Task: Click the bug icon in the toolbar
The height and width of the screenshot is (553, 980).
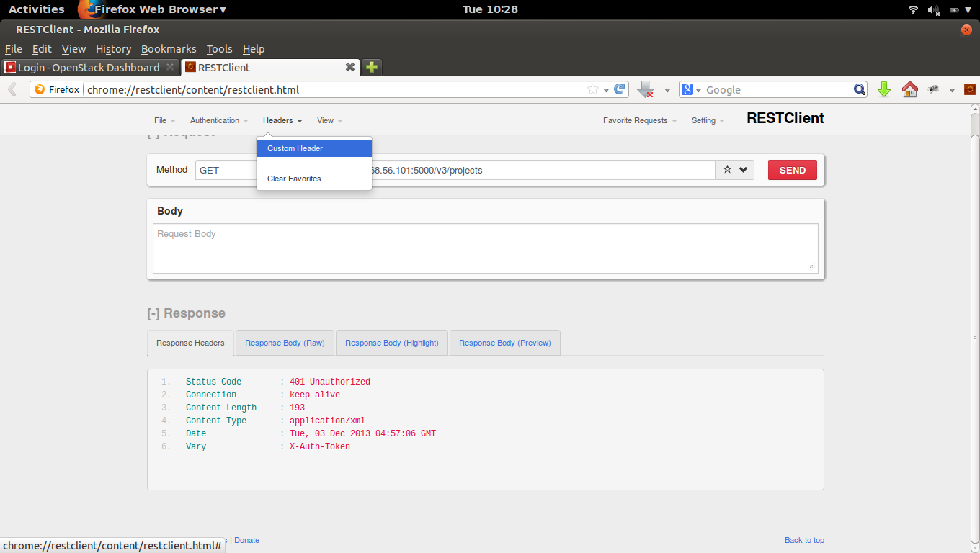Action: click(x=934, y=90)
